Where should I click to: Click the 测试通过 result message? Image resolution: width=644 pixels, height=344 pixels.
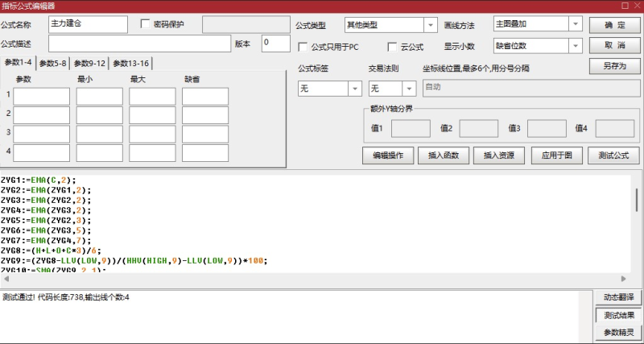(x=66, y=296)
